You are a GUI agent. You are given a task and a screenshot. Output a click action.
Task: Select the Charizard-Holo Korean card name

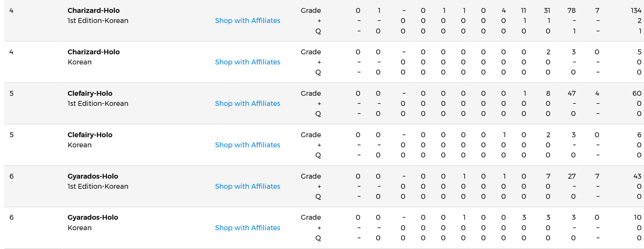[x=93, y=52]
